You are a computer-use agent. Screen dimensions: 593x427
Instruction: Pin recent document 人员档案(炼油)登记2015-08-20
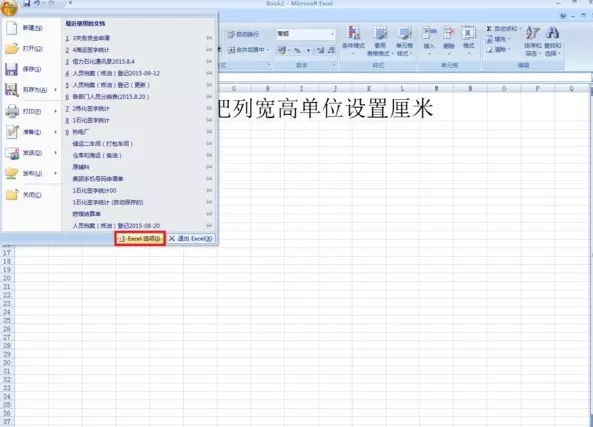[x=209, y=225]
